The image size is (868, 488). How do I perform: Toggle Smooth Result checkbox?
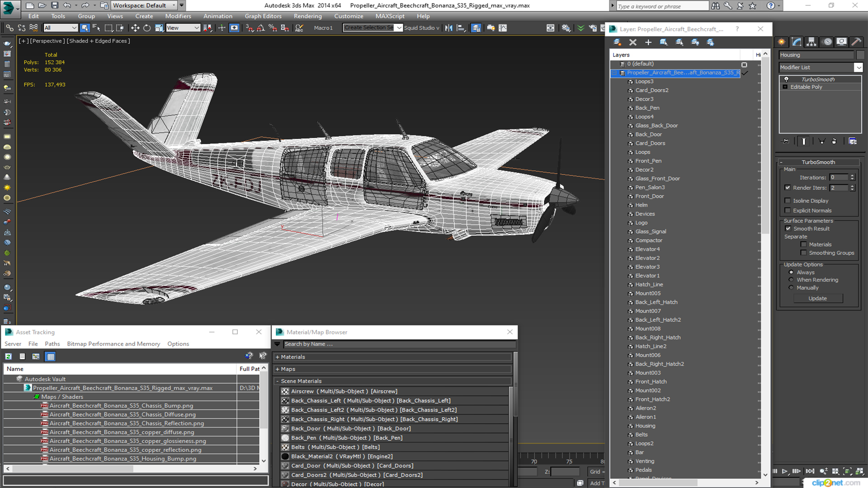[x=788, y=229]
